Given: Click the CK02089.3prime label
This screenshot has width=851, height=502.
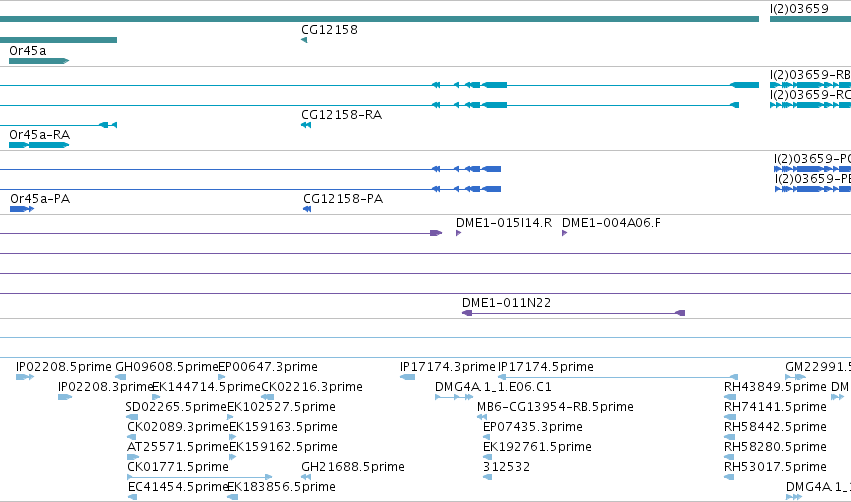Looking at the screenshot, I should tap(178, 427).
